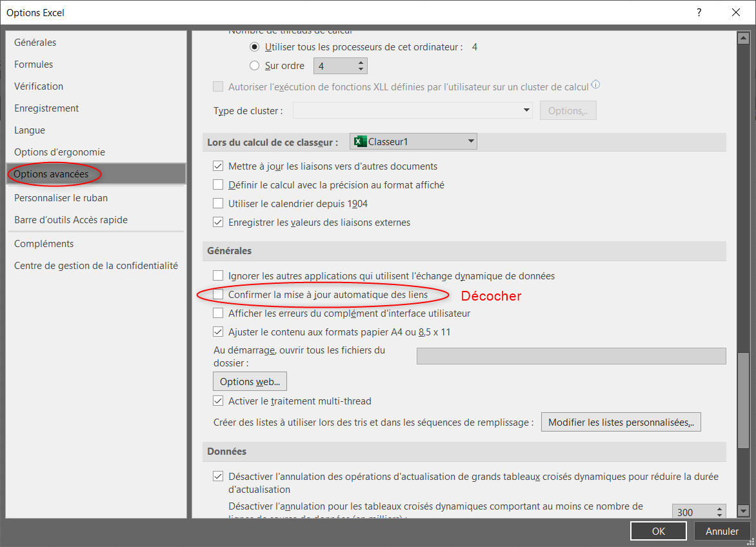Check 'Ignorer les autres applications' DDE option
Screen dimensions: 756x547
pos(218,275)
